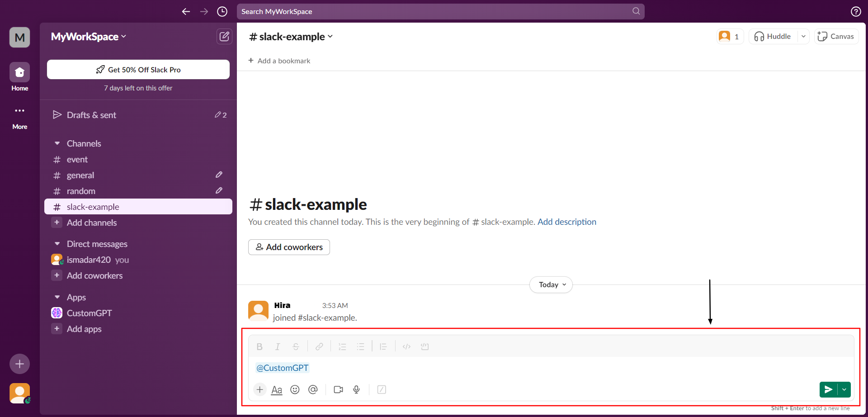Toggle ordered list formatting
868x417 pixels.
[342, 346]
